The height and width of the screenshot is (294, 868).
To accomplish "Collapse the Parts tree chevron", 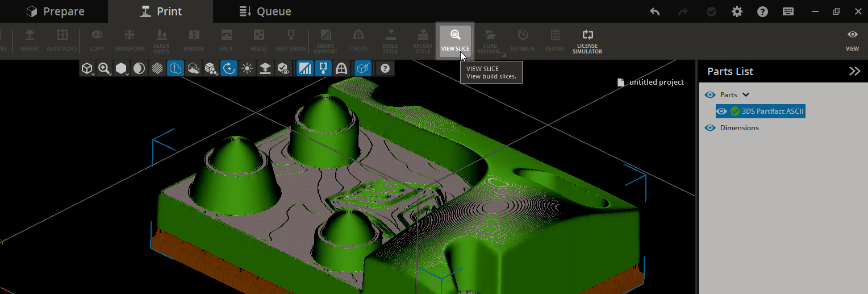I will click(746, 95).
